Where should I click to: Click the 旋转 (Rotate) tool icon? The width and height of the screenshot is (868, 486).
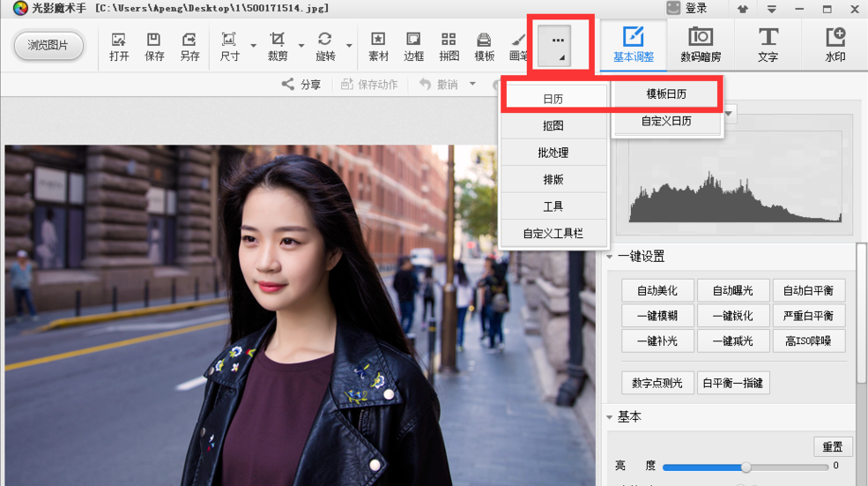(x=325, y=41)
